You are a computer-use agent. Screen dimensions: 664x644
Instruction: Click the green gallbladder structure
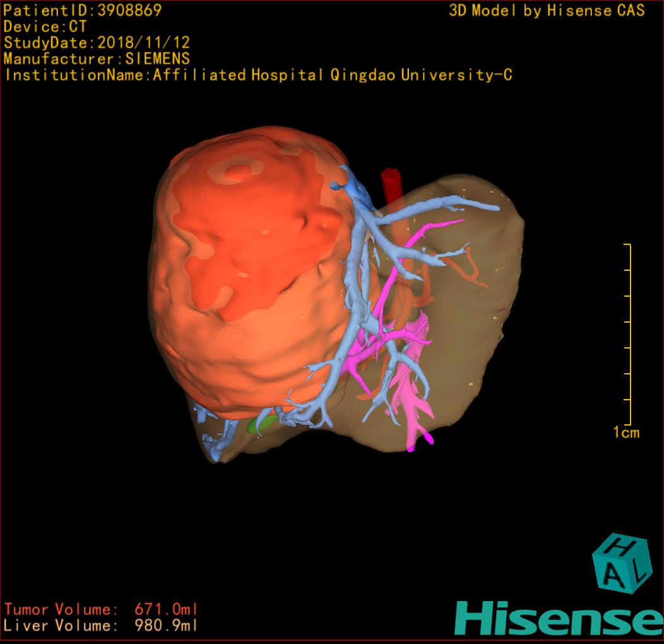pyautogui.click(x=262, y=424)
